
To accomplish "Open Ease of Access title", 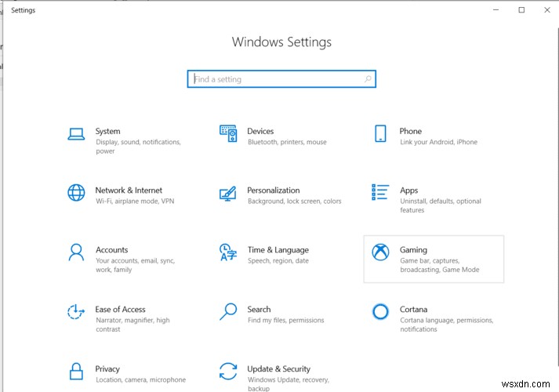I will click(120, 310).
